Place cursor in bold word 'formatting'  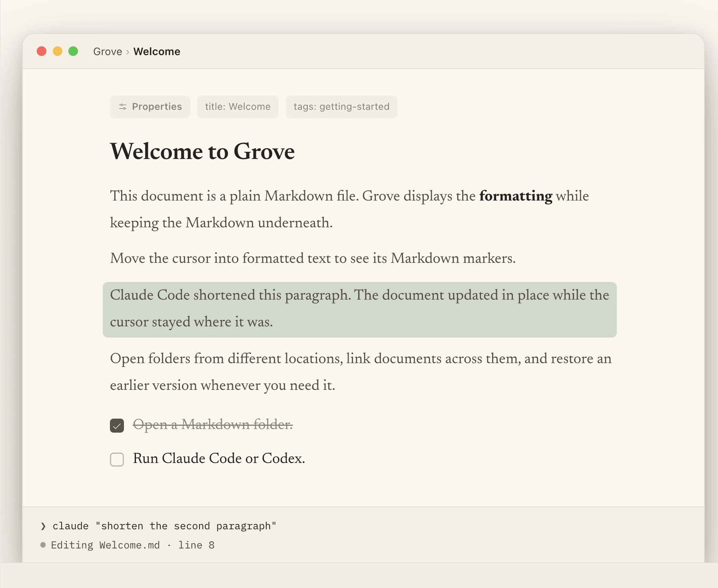click(x=516, y=196)
